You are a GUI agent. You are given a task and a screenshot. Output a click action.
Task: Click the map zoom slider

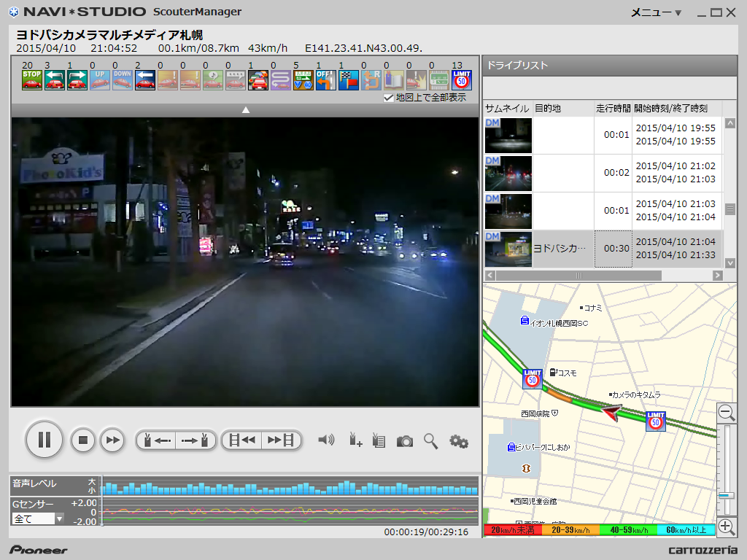pyautogui.click(x=726, y=494)
